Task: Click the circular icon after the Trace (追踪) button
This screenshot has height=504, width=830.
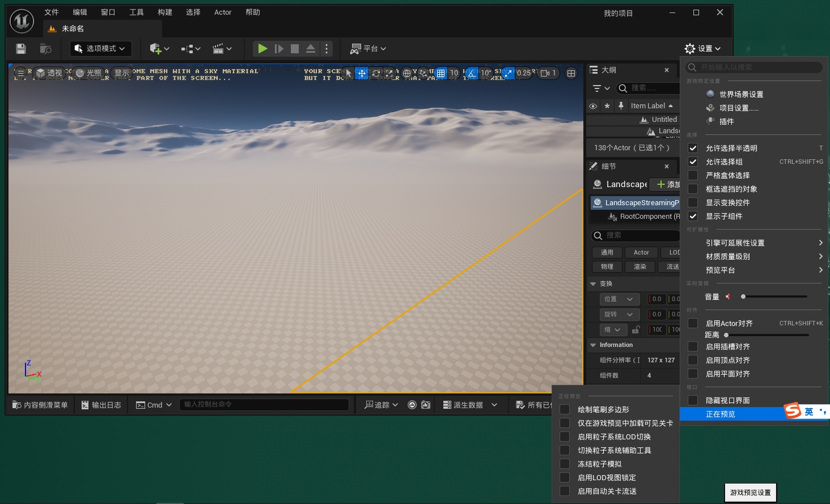Action: click(412, 405)
